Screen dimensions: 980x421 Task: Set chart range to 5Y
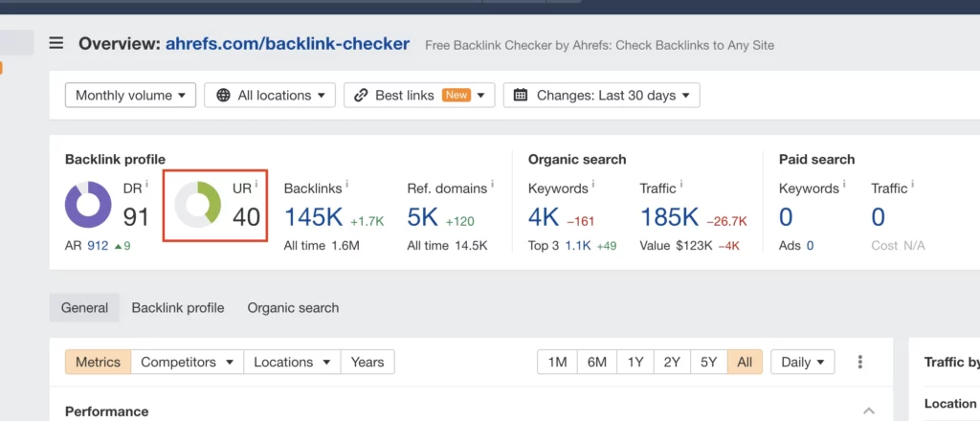(x=709, y=362)
